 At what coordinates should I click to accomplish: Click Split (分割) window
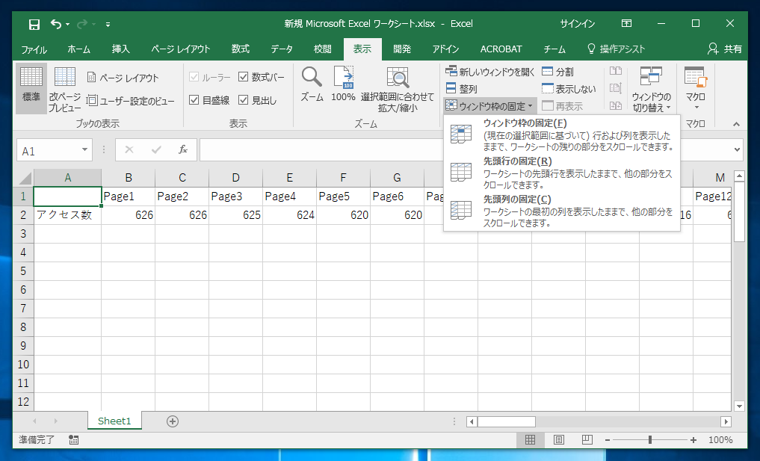tap(557, 72)
